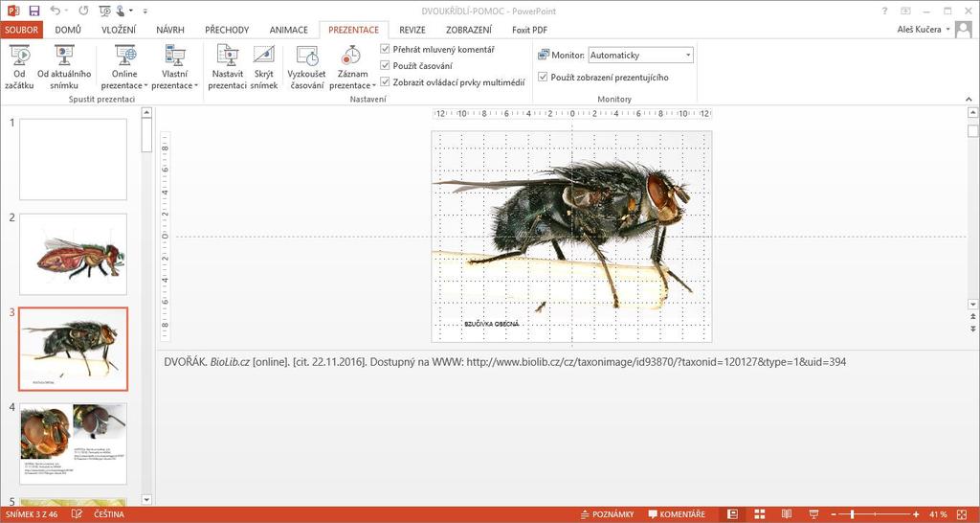Open the Aleš Kučera account dropdown
The image size is (980, 523).
[x=948, y=30]
